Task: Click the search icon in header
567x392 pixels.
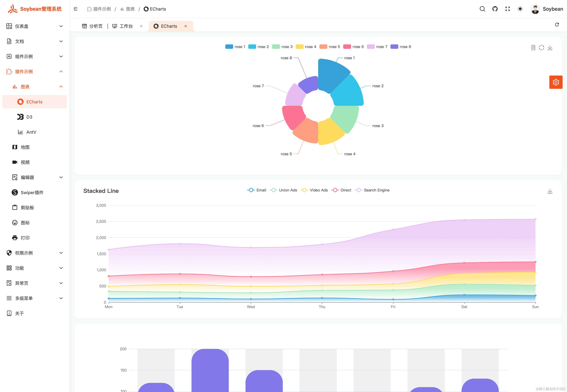Action: 482,9
